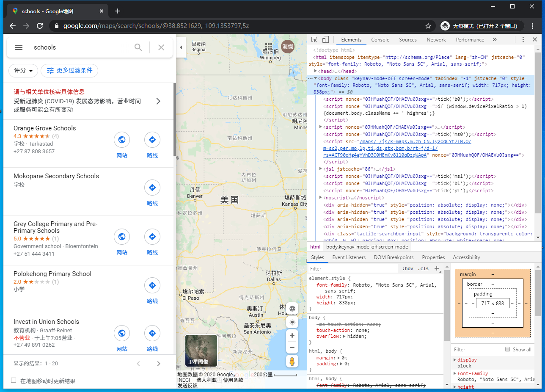Image resolution: width=545 pixels, height=392 pixels.
Task: Zoom in on the map
Action: click(x=292, y=336)
